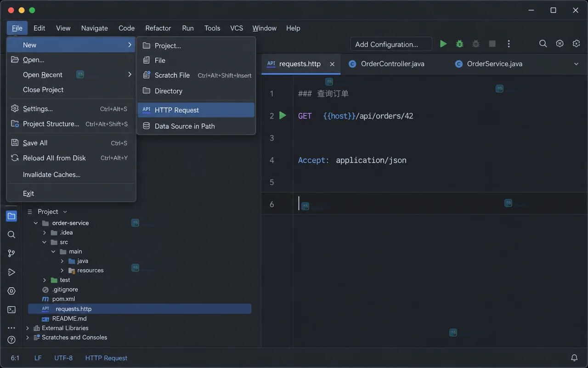Select pom.xml in the project tree

point(63,299)
